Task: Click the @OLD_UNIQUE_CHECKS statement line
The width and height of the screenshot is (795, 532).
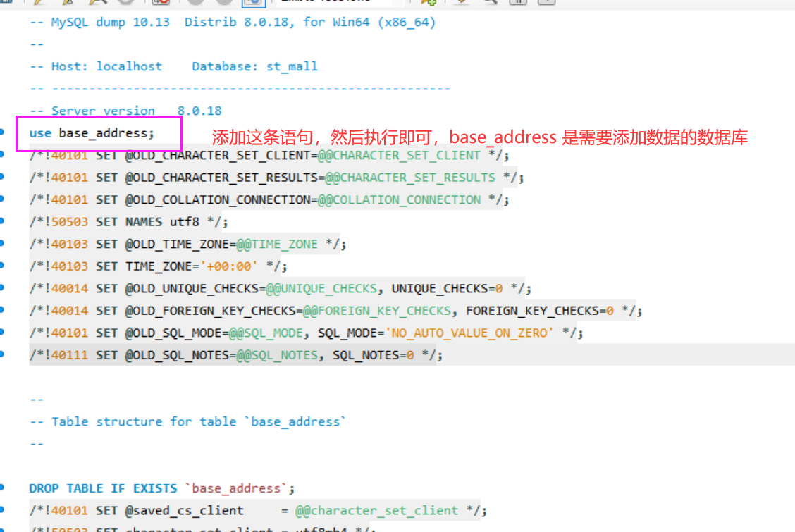Action: (x=280, y=289)
